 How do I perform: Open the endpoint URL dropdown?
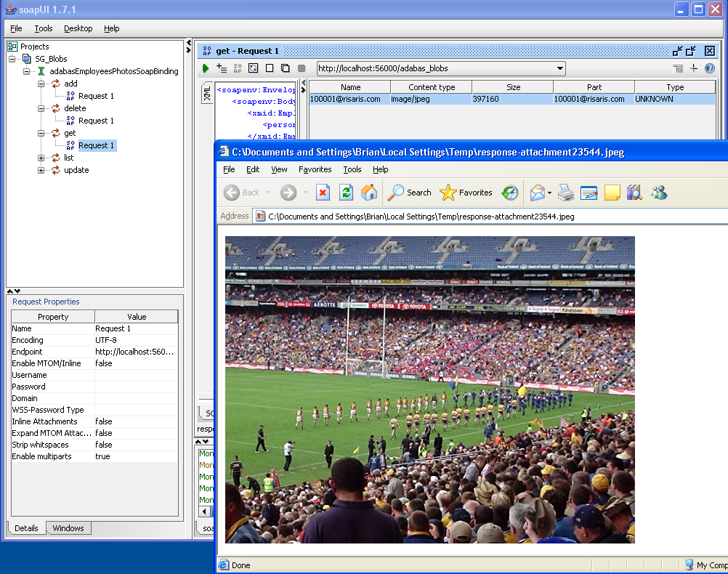point(560,69)
